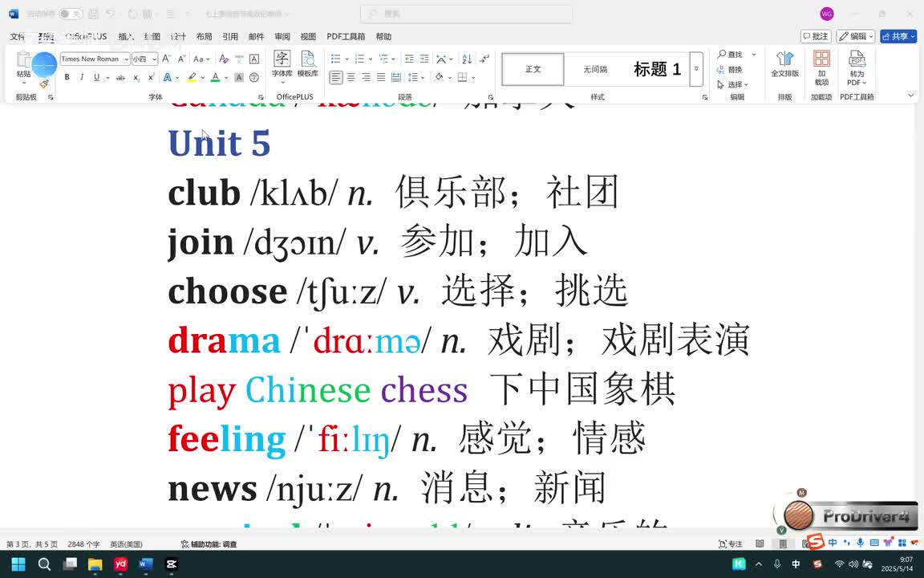This screenshot has height=578, width=924.
Task: Apply the Heading 1 (标题 1) style
Action: [x=657, y=69]
